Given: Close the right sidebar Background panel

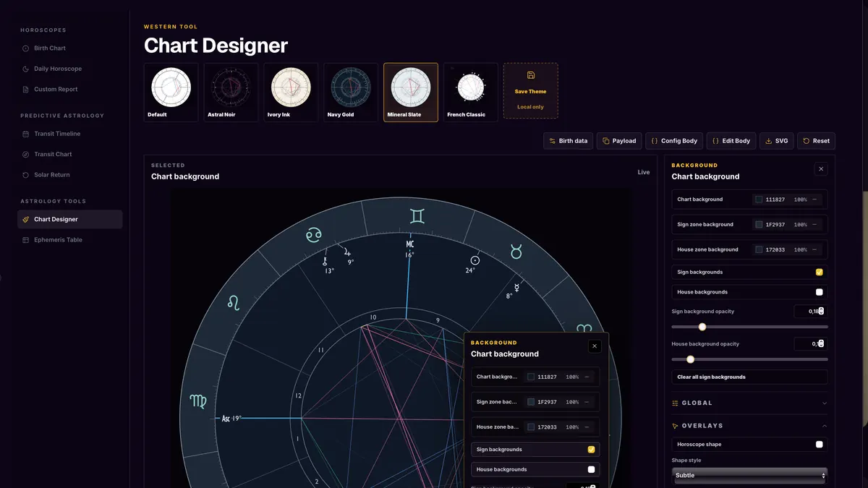Looking at the screenshot, I should pyautogui.click(x=821, y=169).
